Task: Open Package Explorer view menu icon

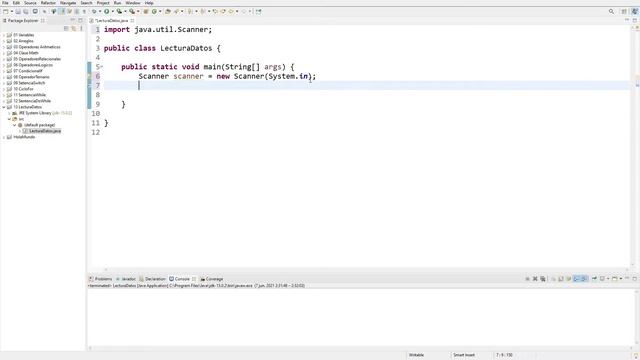Action: pyautogui.click(x=81, y=28)
